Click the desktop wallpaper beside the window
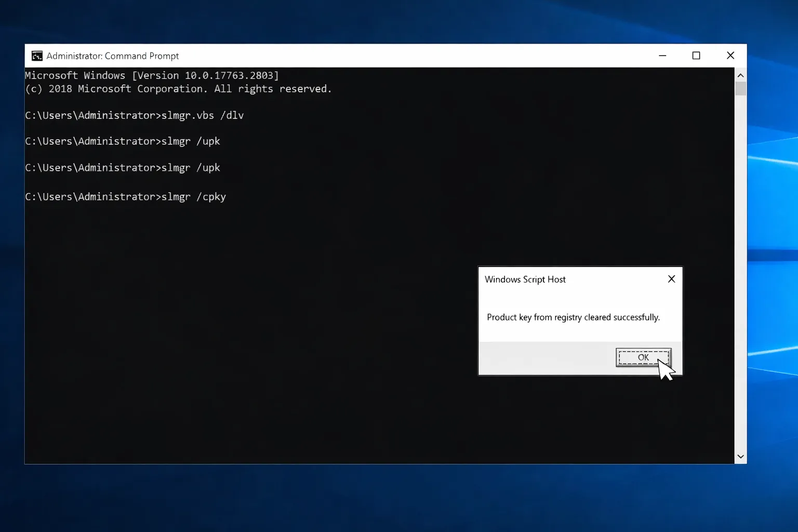 [x=774, y=260]
